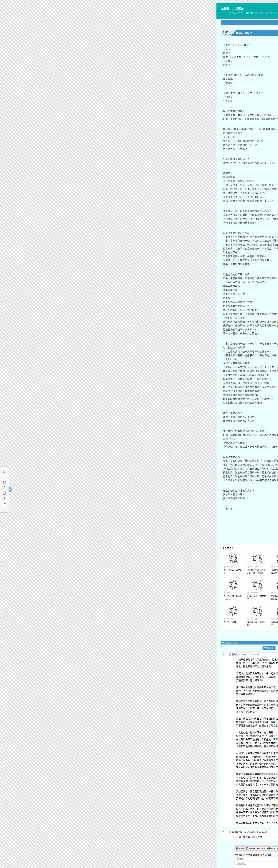
Task: Open the blog title 基督教小小羊園地
Action: (232, 9)
